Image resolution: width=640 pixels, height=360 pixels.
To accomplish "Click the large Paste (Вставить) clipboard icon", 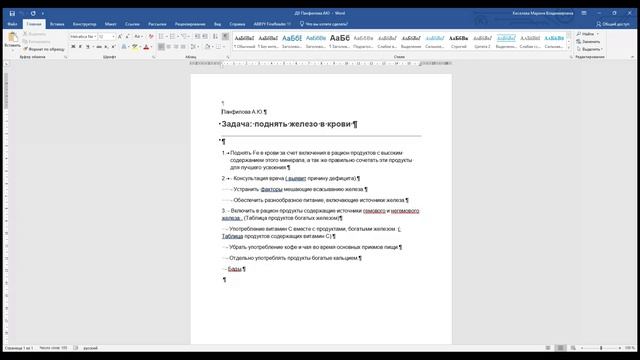I will tap(13, 38).
